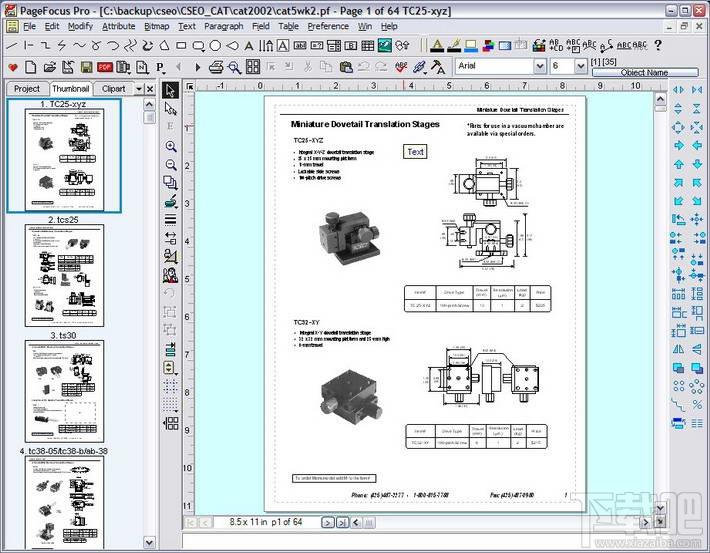Image resolution: width=710 pixels, height=553 pixels.
Task: Click the 'TC32-XY' label on page
Action: tap(307, 322)
